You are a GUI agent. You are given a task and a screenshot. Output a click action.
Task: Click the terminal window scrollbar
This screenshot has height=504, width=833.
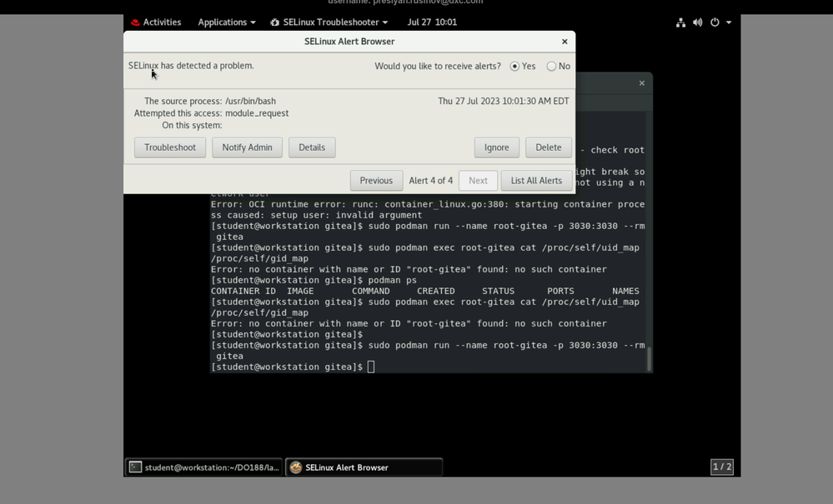[649, 357]
